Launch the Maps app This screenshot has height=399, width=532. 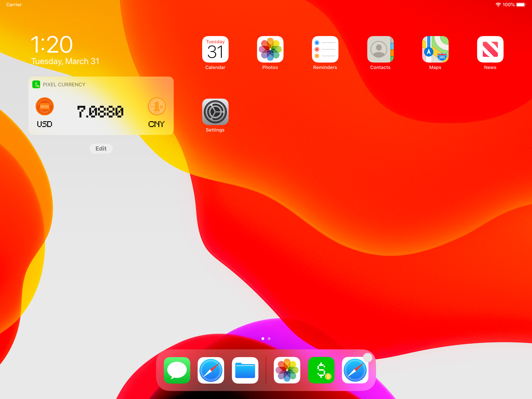(x=435, y=49)
